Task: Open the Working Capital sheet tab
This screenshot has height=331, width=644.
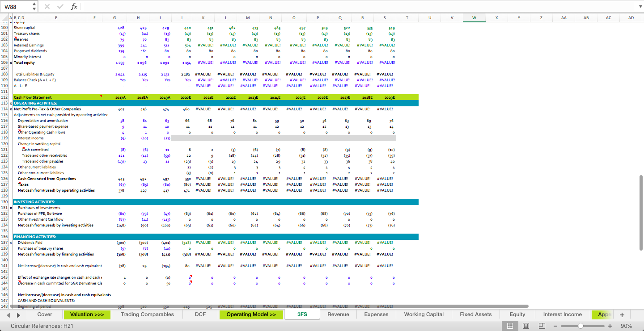Action: 424,314
